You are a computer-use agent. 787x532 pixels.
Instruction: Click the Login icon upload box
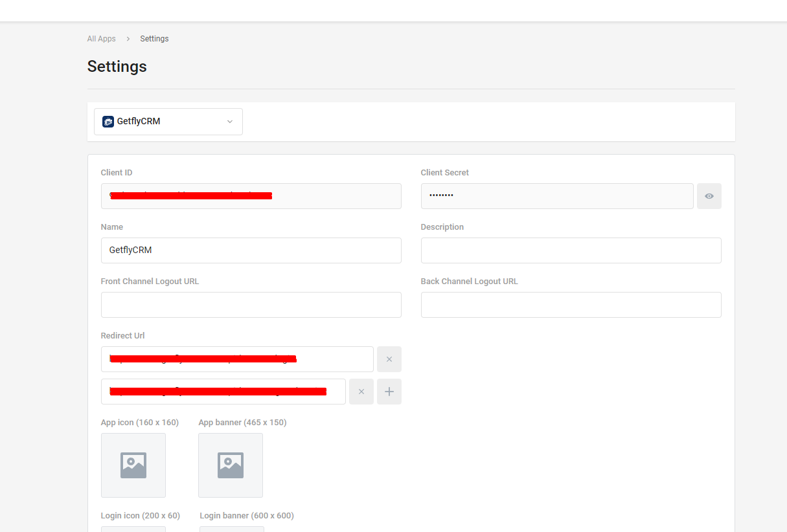click(x=133, y=529)
